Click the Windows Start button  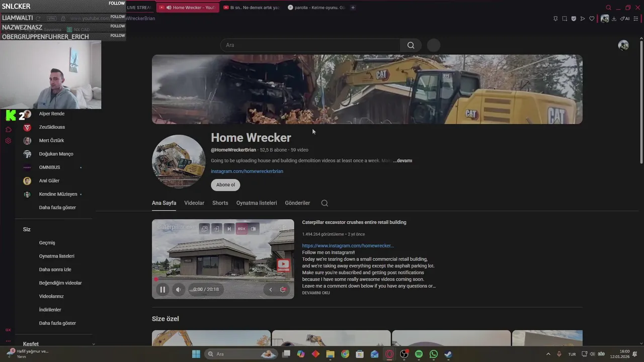click(x=196, y=354)
